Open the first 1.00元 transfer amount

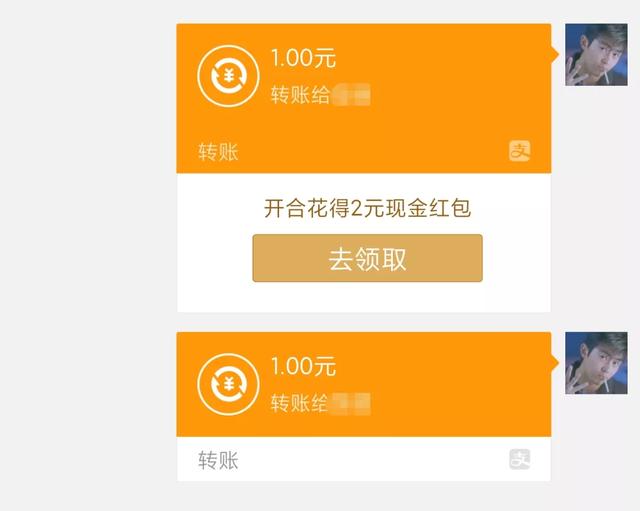[303, 58]
